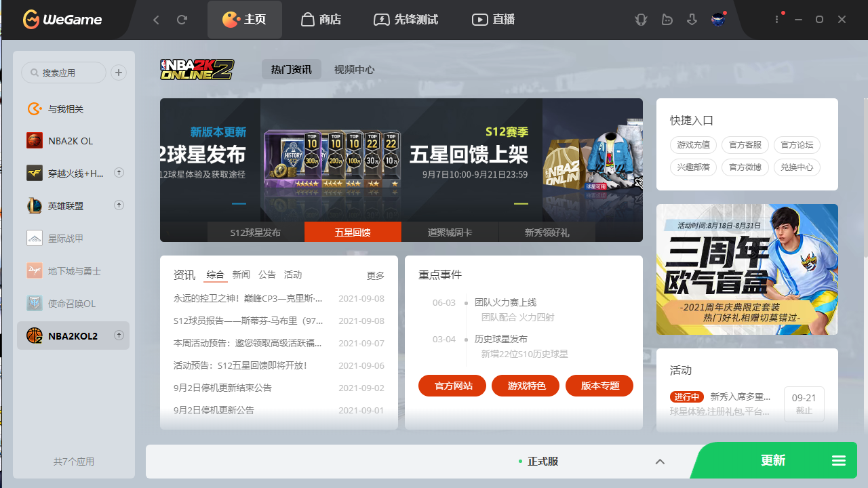
Task: Select 与我相关 in sidebar
Action: tap(73, 109)
